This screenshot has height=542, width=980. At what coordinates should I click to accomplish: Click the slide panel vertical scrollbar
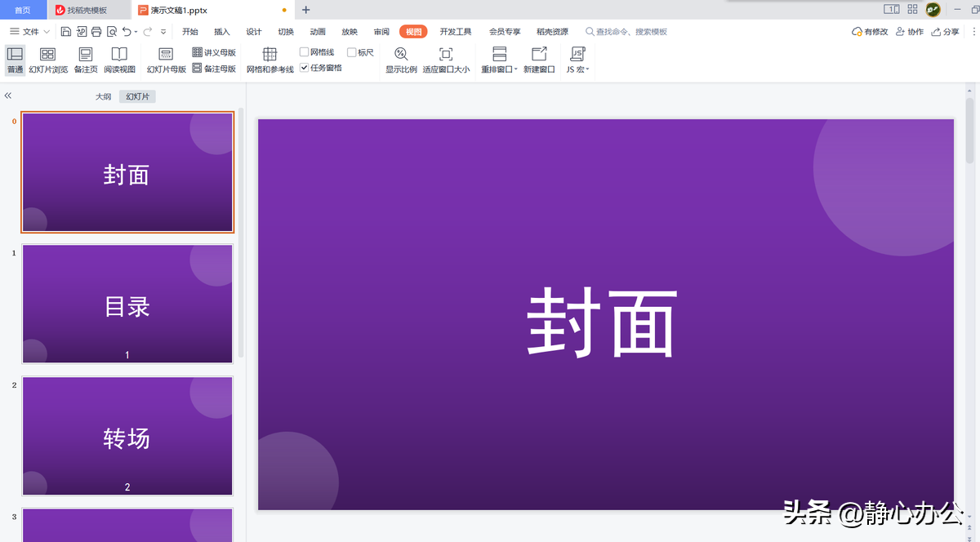[x=241, y=233]
